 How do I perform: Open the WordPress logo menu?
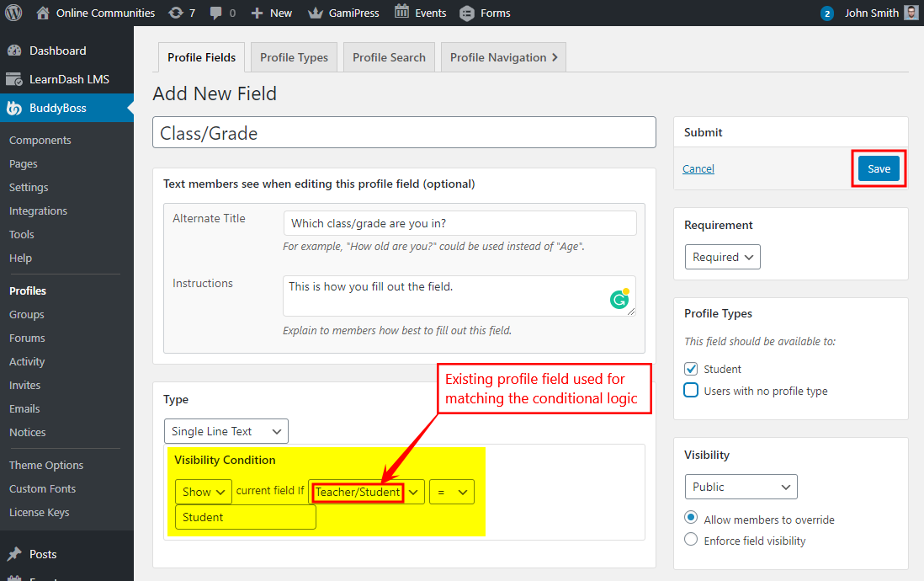(12, 13)
